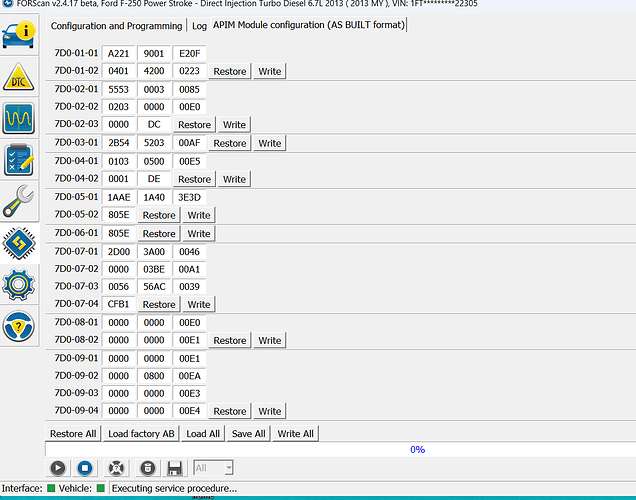The height and width of the screenshot is (500, 636).
Task: Click Restore for row 7D0-04-02
Action: (194, 179)
